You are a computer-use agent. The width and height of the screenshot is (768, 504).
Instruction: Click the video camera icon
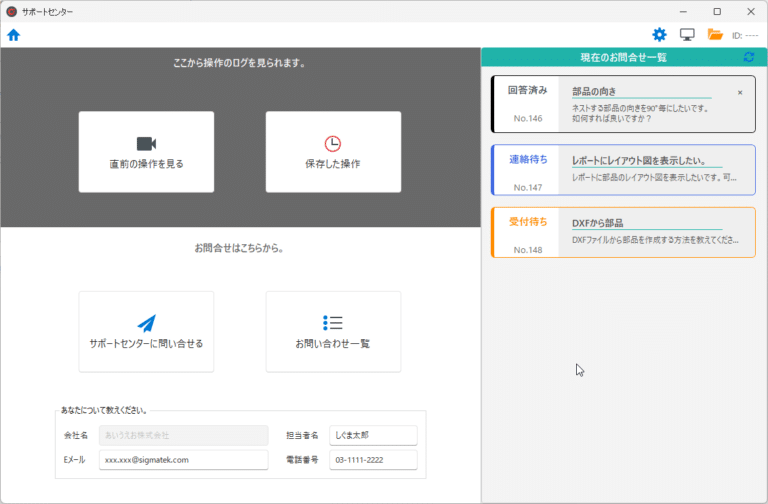pyautogui.click(x=146, y=144)
